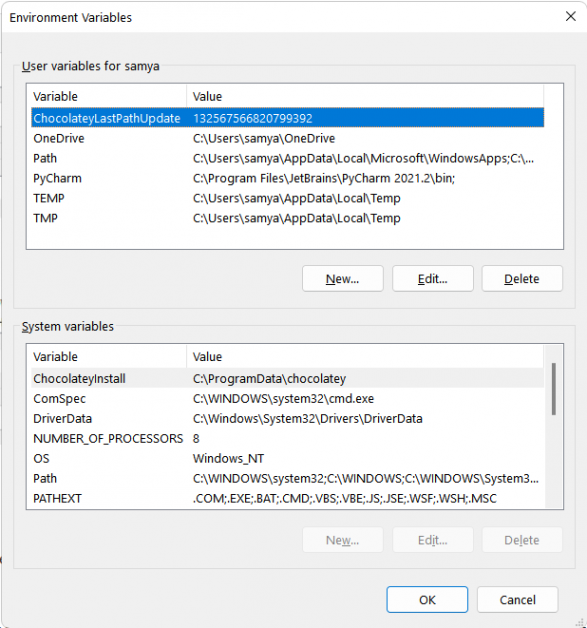Select the ComSpec system variable row
The width and height of the screenshot is (587, 628).
point(287,399)
